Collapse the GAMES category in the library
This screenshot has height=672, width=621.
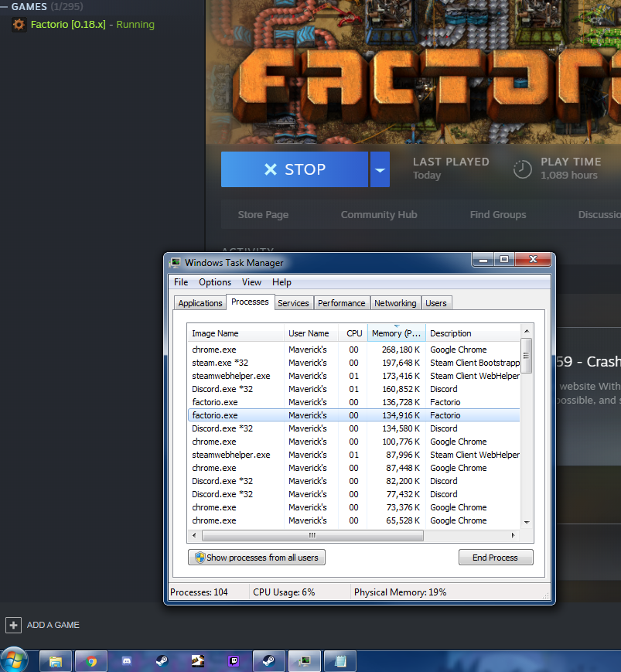(x=5, y=6)
